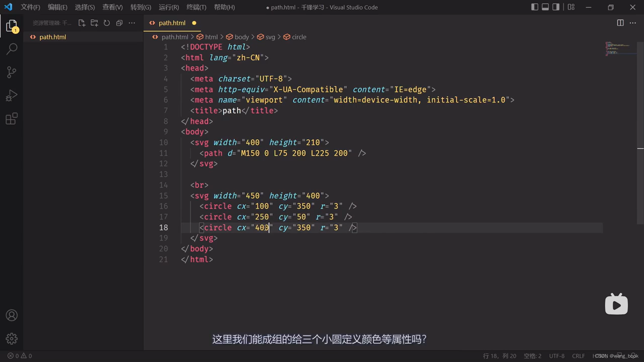Switch to the path.html editor tab
Screen dimensions: 644x362
pos(172,23)
